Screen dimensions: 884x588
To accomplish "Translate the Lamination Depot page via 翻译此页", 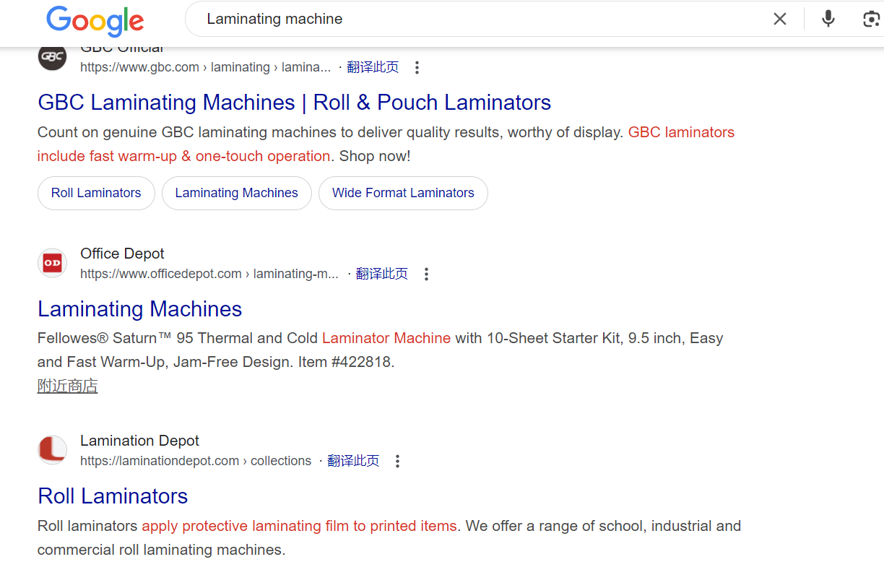I will (x=353, y=461).
